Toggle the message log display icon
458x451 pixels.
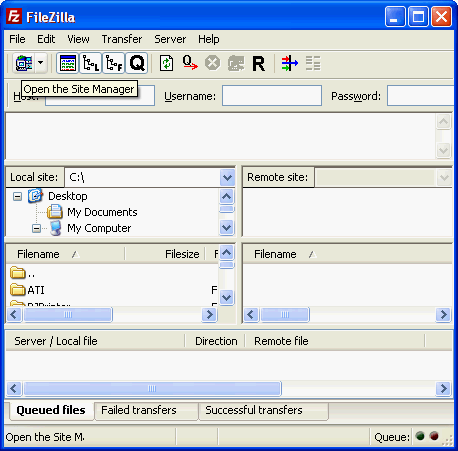[68, 63]
